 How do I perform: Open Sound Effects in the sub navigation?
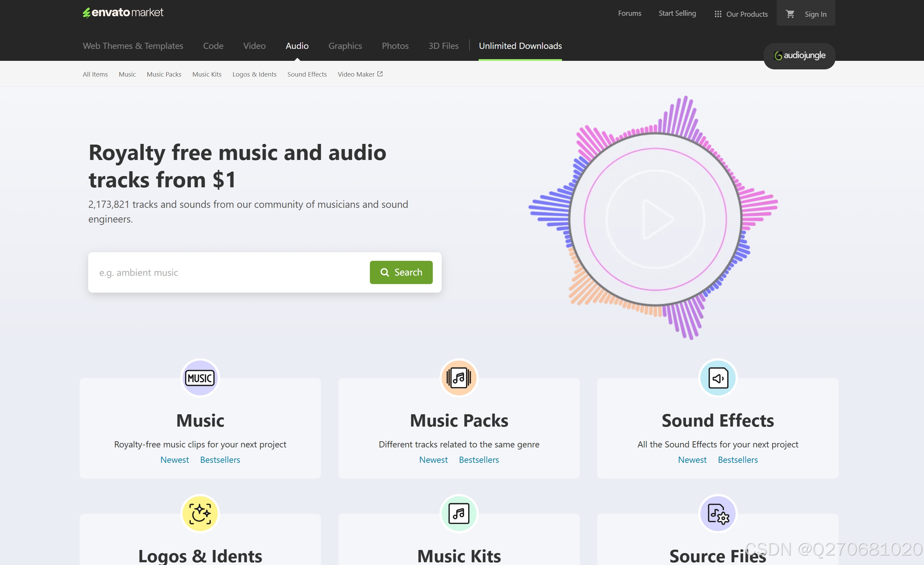pos(307,74)
